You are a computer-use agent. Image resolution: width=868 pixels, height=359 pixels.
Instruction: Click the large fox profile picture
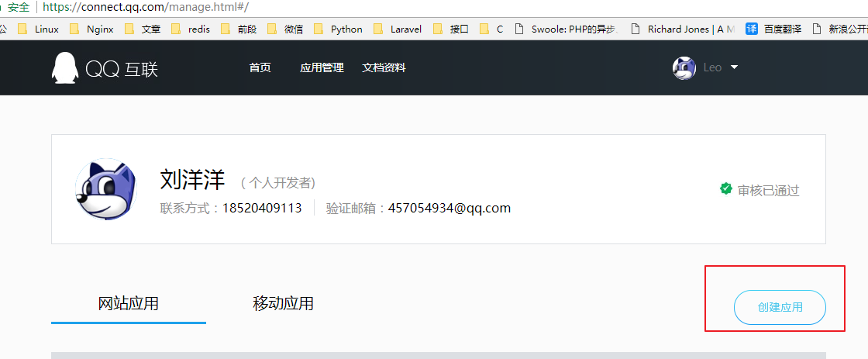[x=106, y=190]
